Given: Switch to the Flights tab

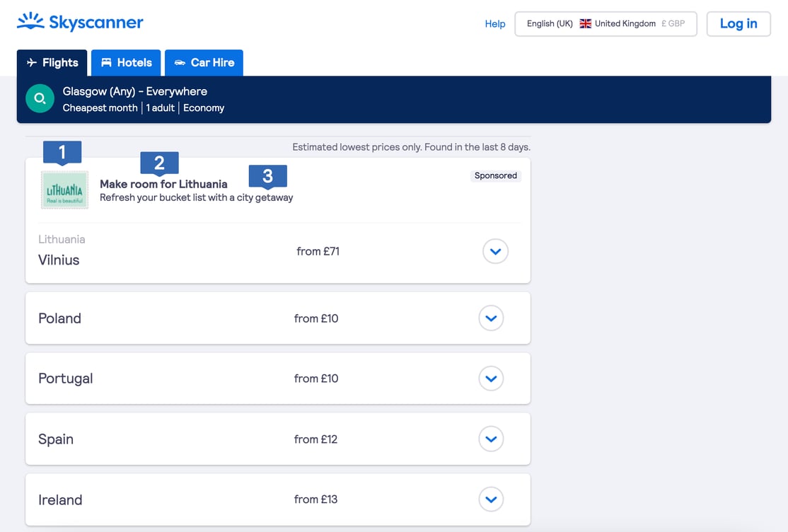Looking at the screenshot, I should point(52,63).
